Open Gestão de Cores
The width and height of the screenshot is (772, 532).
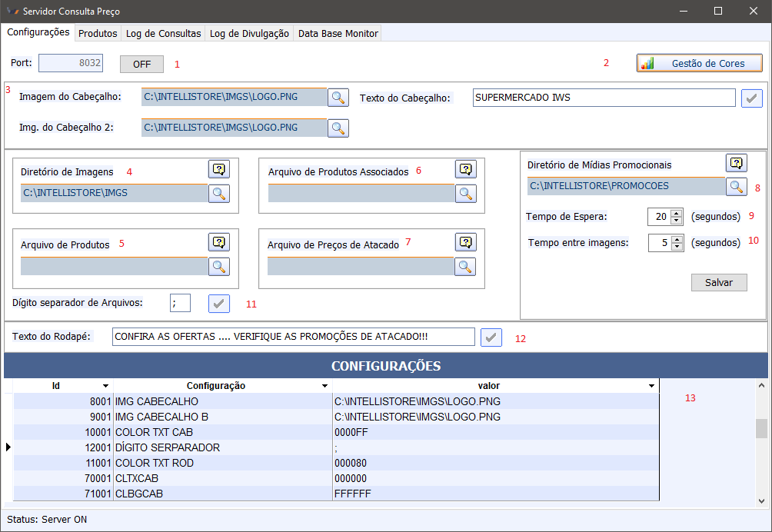pyautogui.click(x=699, y=63)
